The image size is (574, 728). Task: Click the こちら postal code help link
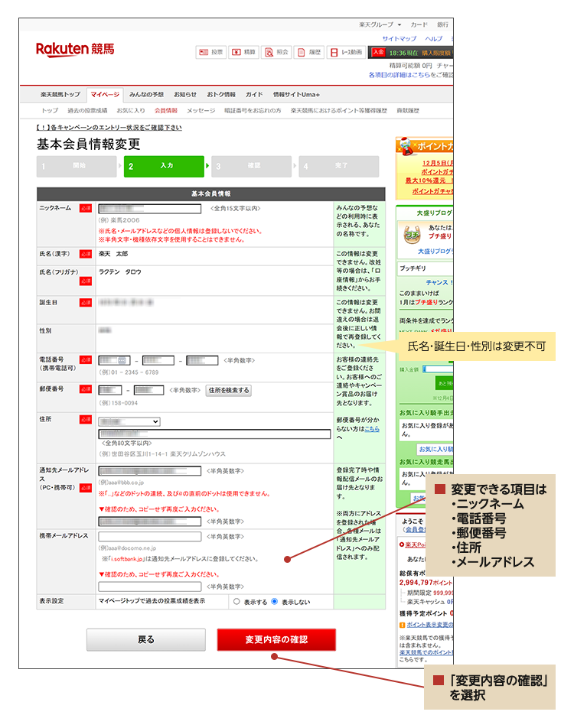tap(372, 429)
